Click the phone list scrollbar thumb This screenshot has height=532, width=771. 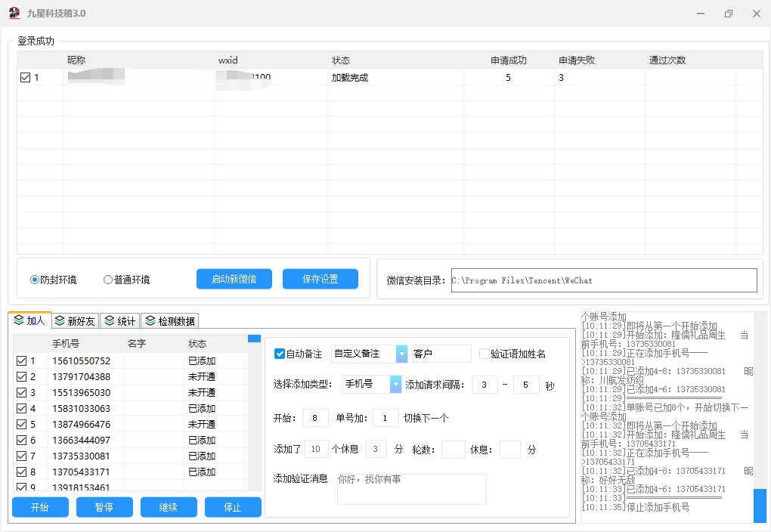(254, 339)
